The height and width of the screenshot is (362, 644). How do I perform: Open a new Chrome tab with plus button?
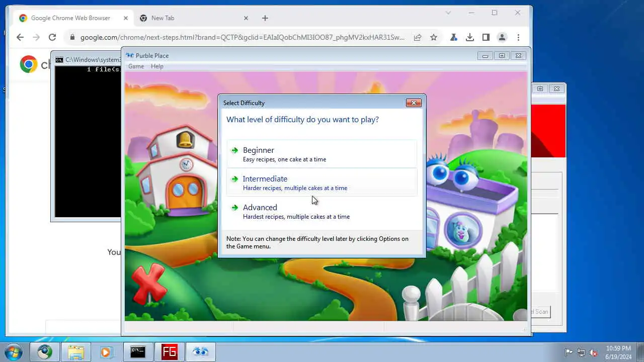[265, 18]
